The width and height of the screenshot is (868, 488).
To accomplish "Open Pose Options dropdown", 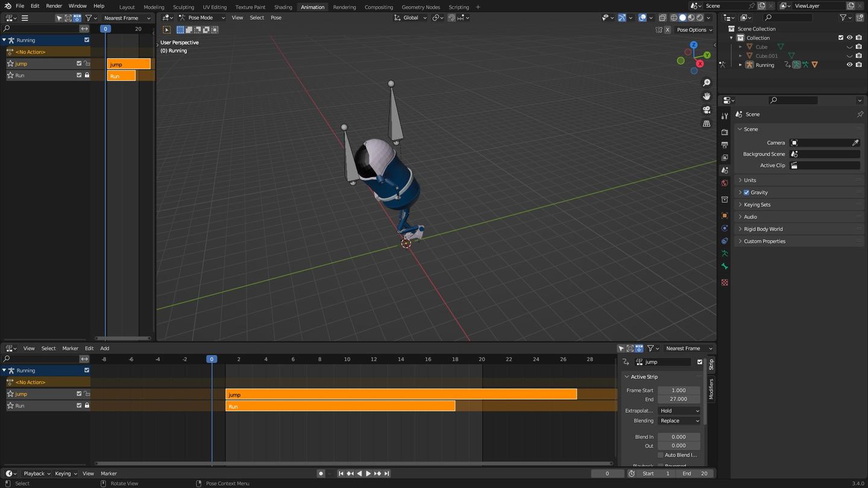I will click(x=694, y=30).
